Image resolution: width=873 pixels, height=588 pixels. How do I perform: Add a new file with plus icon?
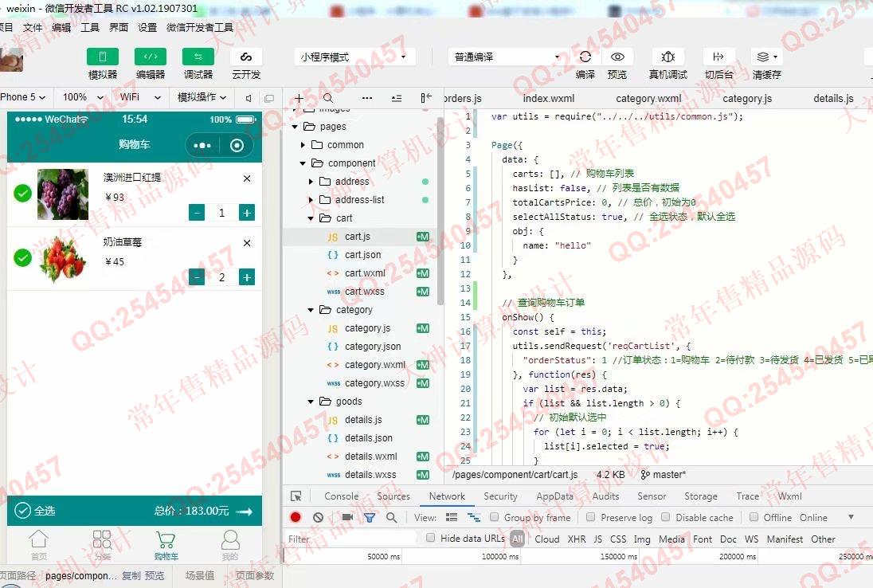[x=299, y=99]
